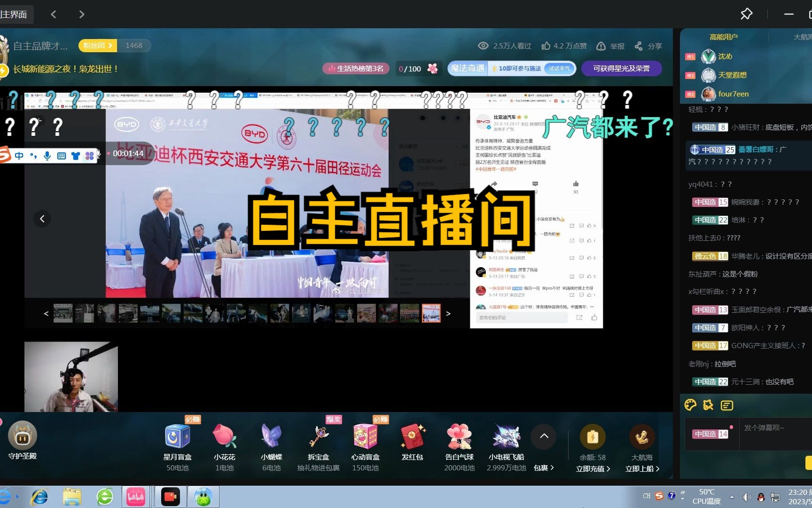Send the 小蝴蝶 gift
This screenshot has width=812, height=508.
[271, 447]
